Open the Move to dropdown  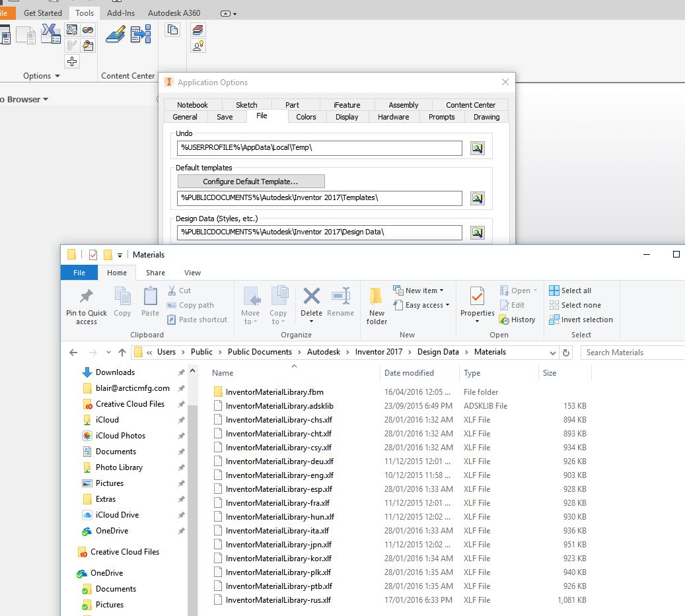tap(250, 306)
